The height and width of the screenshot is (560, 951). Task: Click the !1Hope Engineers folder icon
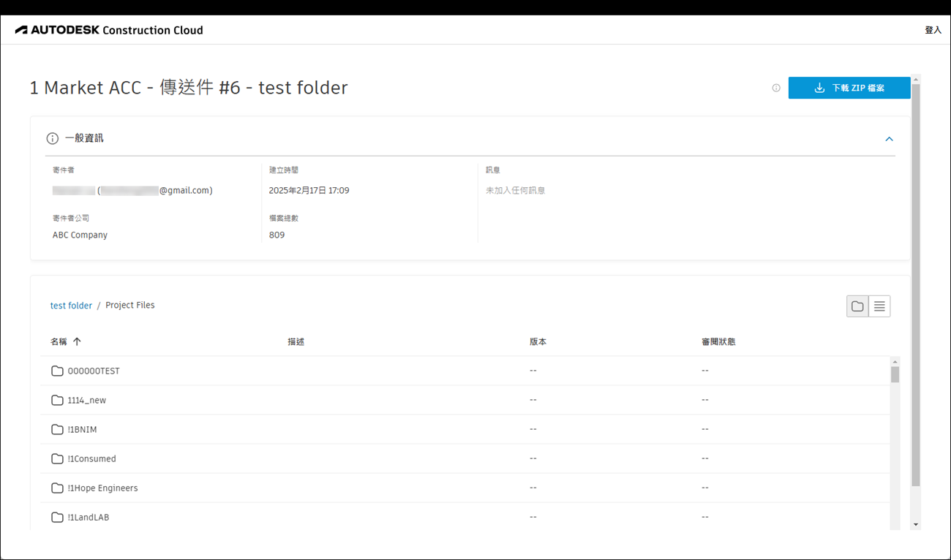57,488
